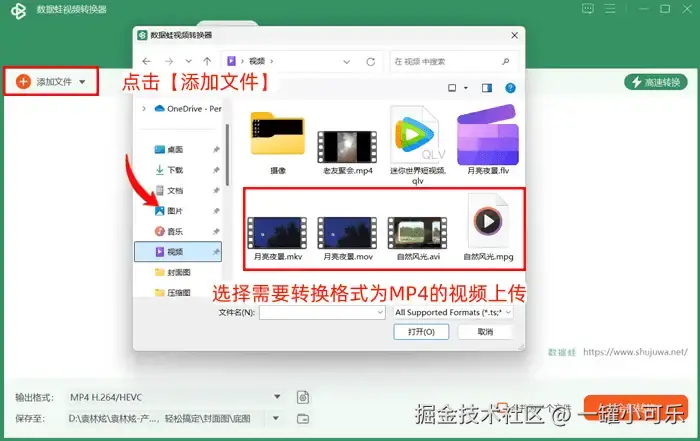Click the view layout icon in dialog
The width and height of the screenshot is (700, 441).
(x=452, y=88)
